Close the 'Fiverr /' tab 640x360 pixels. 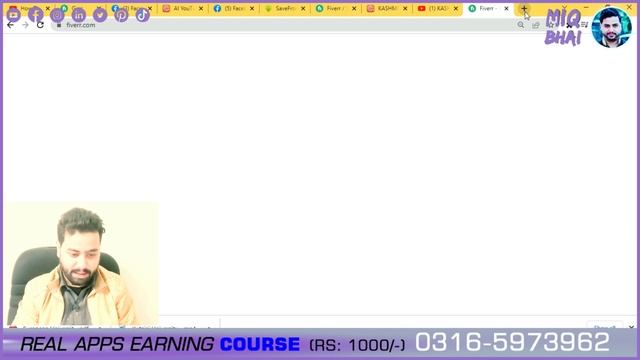354,8
